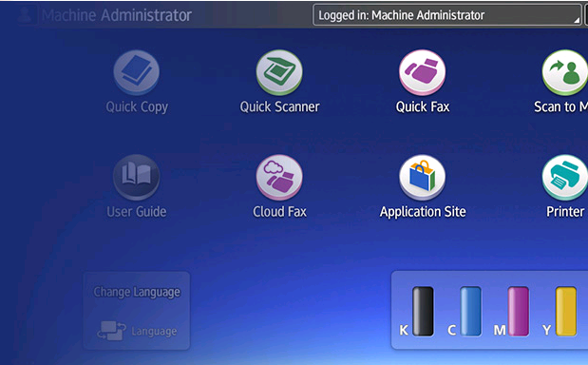Select the yellow Y toner cartridge
The image size is (588, 365).
click(x=566, y=312)
